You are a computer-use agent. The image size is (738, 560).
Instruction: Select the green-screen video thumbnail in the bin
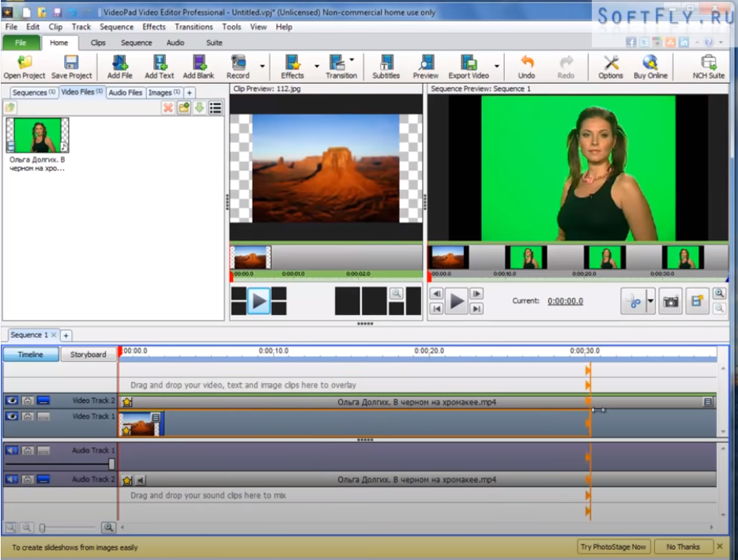[38, 135]
